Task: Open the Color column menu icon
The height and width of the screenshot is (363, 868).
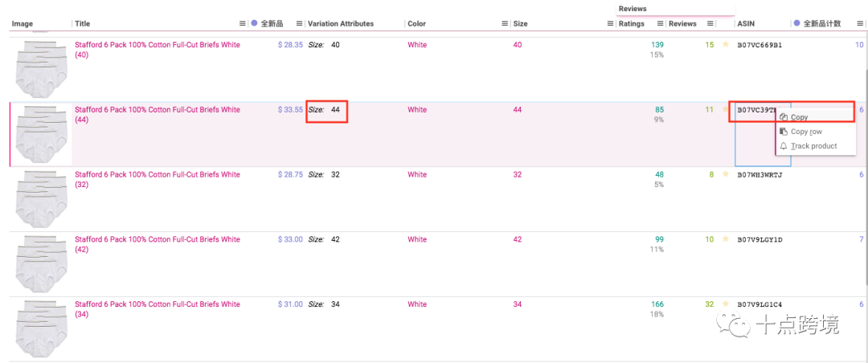Action: [x=504, y=24]
